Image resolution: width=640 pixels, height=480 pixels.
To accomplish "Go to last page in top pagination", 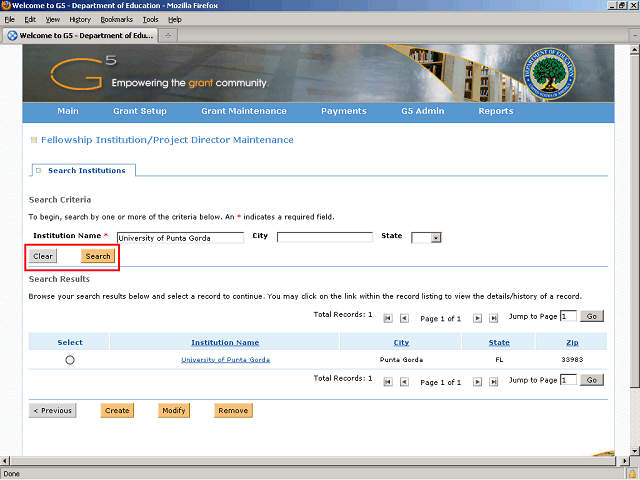I will coord(493,318).
